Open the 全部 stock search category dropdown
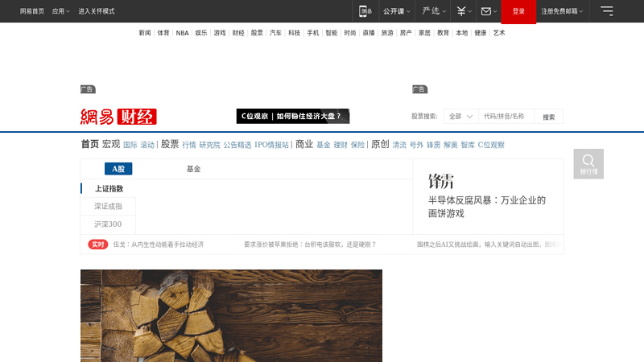 pos(460,116)
